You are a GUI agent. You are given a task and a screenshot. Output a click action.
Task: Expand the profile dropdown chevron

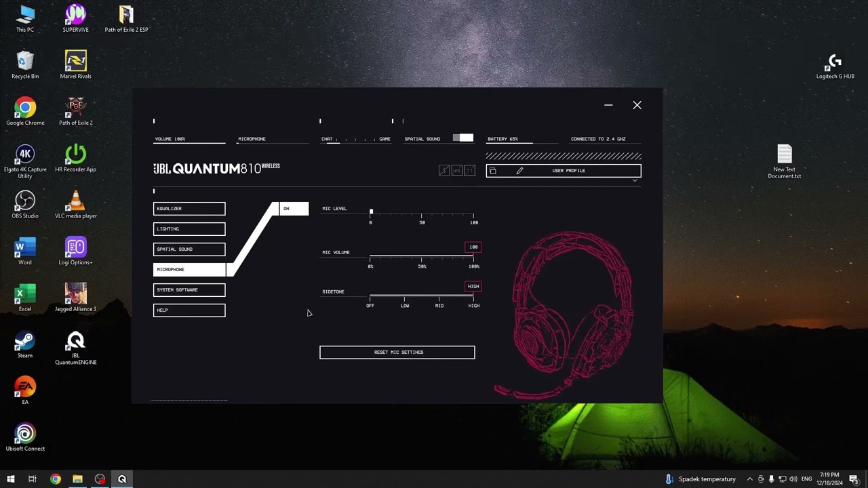pos(635,181)
